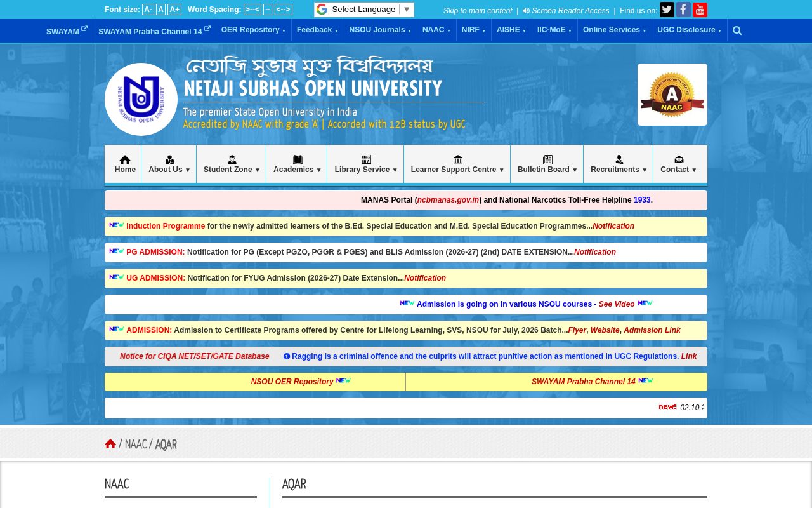Open SWAYAM Prabha Channel 14 yellow banner
This screenshot has height=508, width=812.
(583, 382)
